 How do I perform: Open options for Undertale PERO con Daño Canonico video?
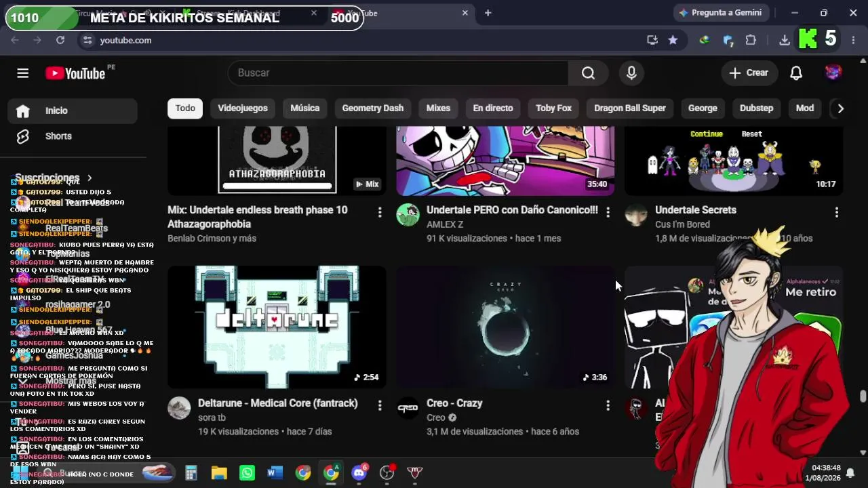(608, 212)
